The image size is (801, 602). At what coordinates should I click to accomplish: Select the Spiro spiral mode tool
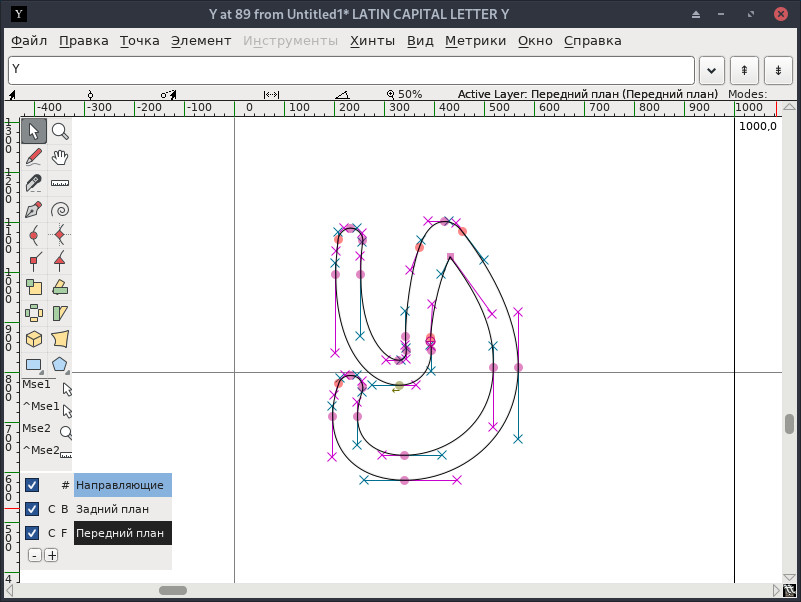pyautogui.click(x=60, y=210)
